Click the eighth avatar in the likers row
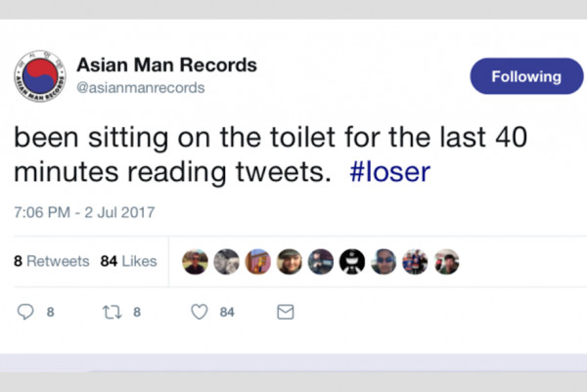Image resolution: width=587 pixels, height=392 pixels. tap(416, 262)
